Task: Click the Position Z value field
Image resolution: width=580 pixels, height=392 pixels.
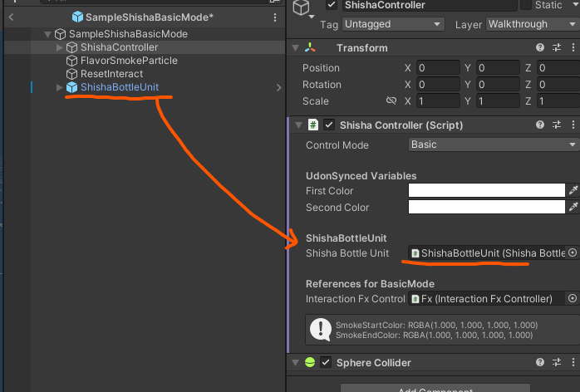Action: 558,67
